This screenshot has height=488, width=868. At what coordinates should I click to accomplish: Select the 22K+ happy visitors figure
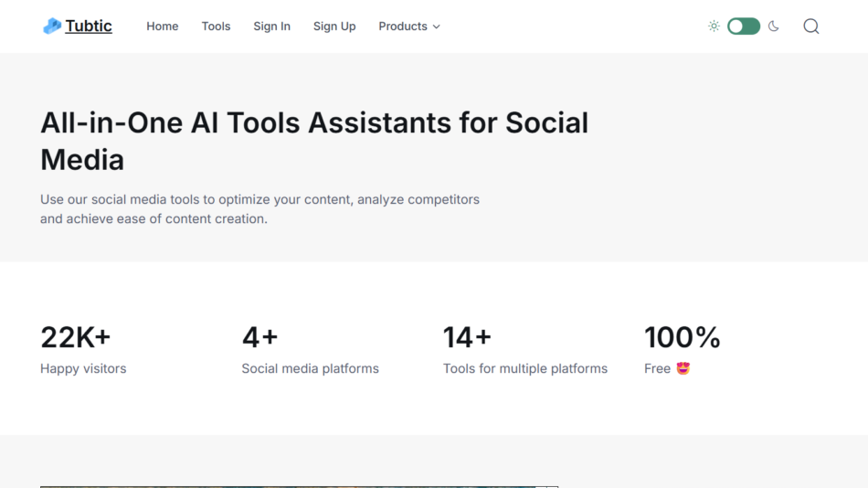[x=76, y=337]
